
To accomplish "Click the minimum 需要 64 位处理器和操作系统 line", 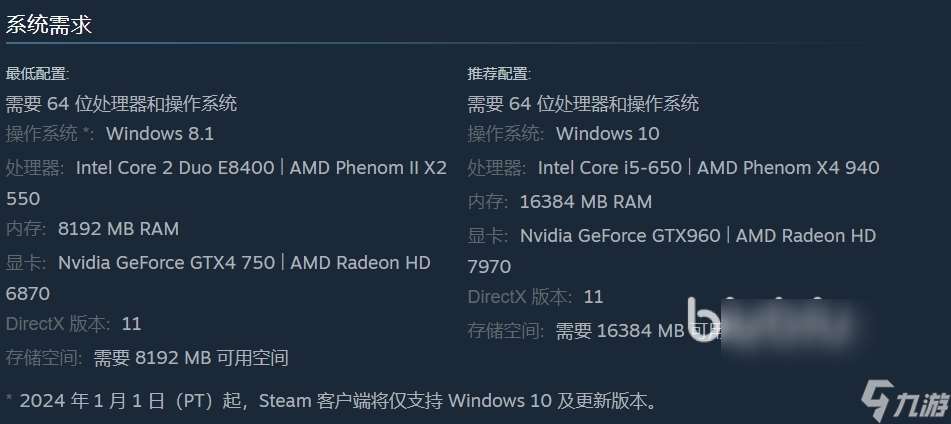I will click(x=121, y=104).
